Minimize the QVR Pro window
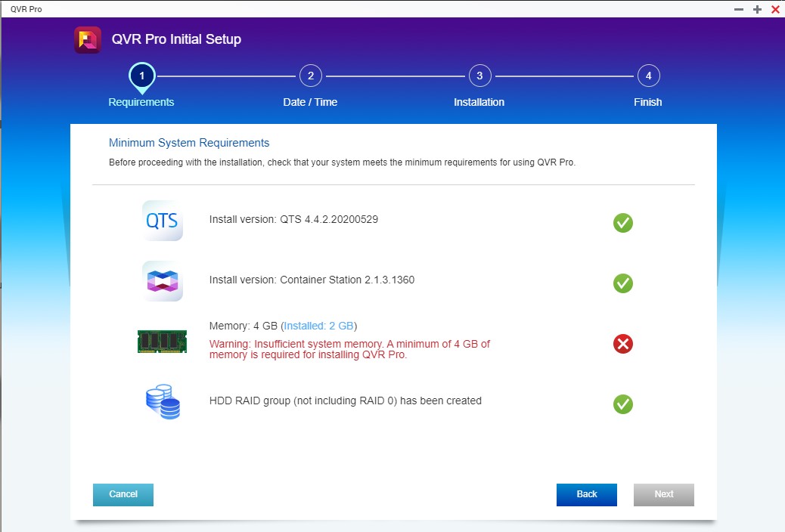 pos(737,10)
